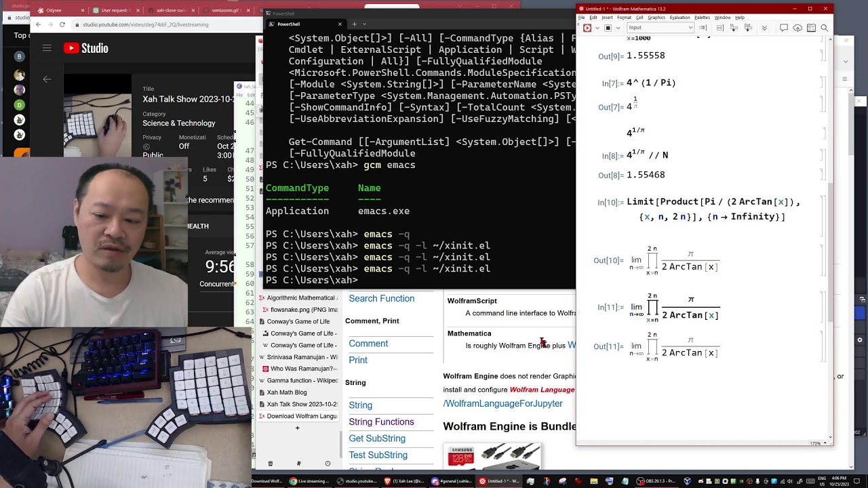Screen dimensions: 868x488
Task: Click the Mathematica evaluate cells gear icon
Action: (587, 28)
